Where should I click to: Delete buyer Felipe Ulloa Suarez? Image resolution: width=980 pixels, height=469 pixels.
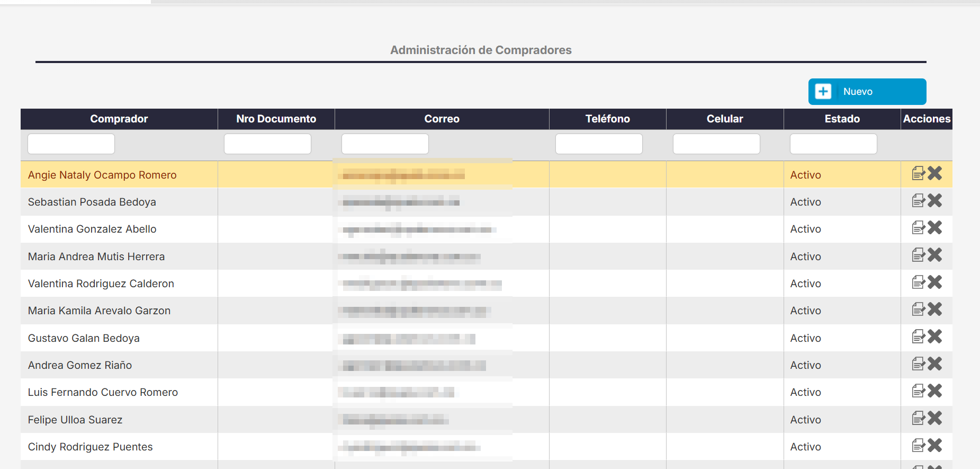(x=935, y=418)
